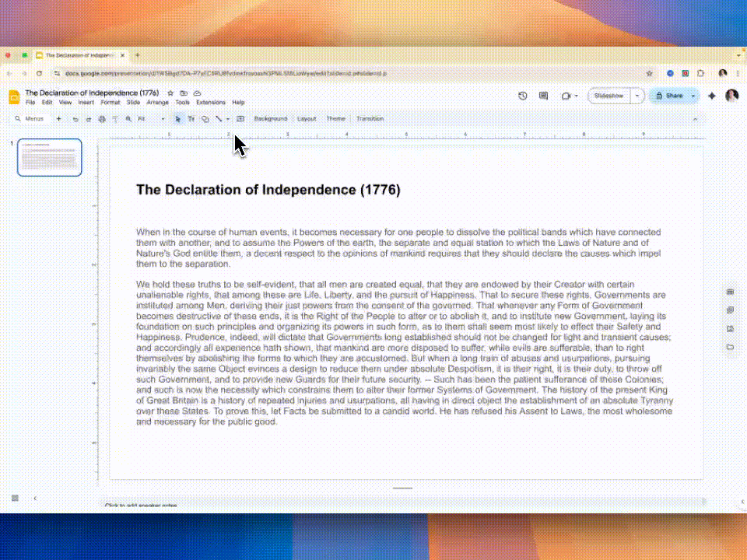Open the Insert menu
The width and height of the screenshot is (747, 560).
[x=86, y=102]
